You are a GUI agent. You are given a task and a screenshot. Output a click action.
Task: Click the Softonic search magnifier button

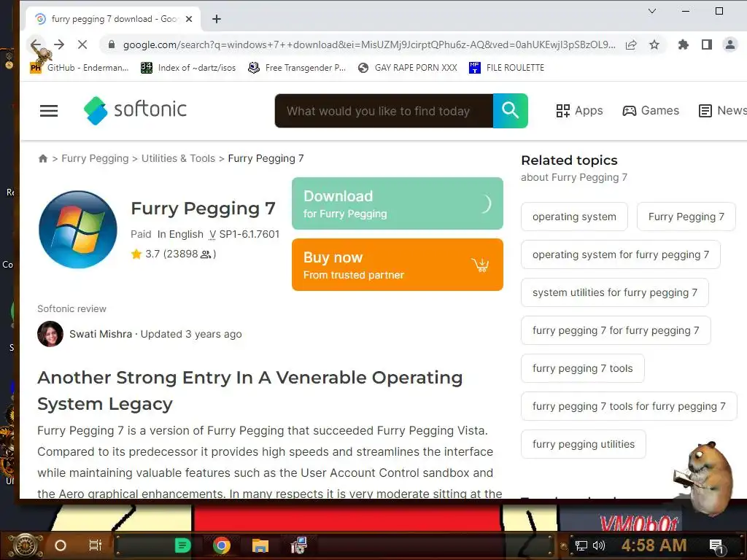(x=510, y=111)
